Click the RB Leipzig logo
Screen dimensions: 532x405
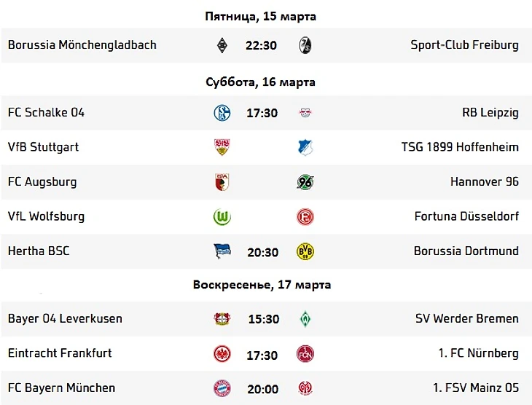coord(305,113)
